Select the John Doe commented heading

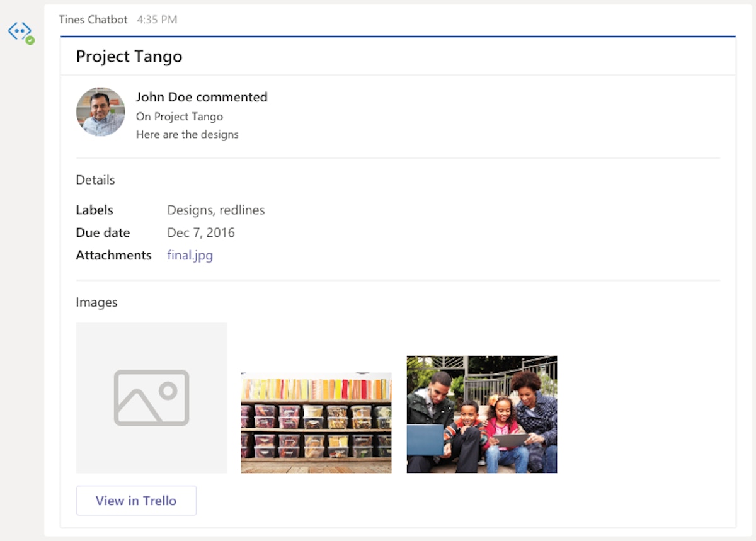(202, 97)
